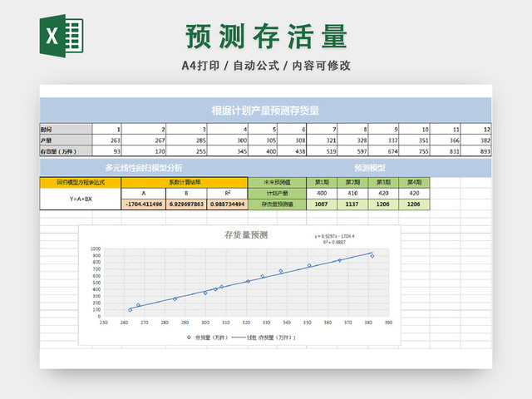Click inventory cell 519
This screenshot has height=399, width=532.
pos(322,151)
